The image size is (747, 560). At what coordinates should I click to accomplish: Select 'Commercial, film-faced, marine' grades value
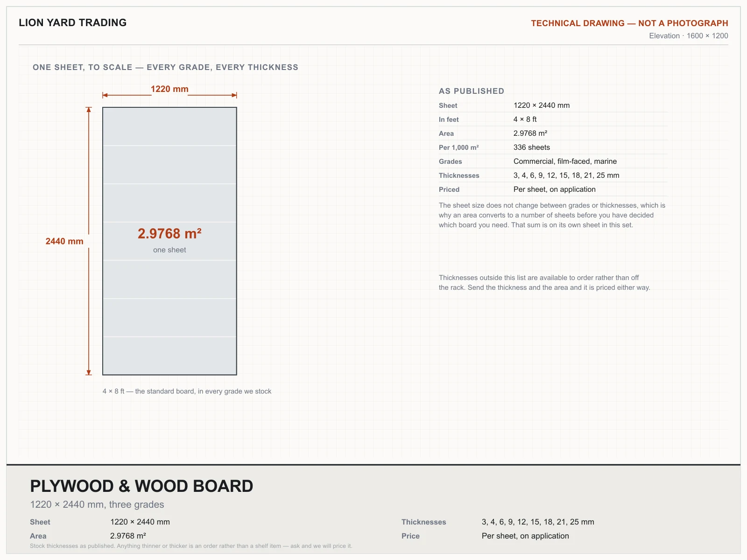565,161
